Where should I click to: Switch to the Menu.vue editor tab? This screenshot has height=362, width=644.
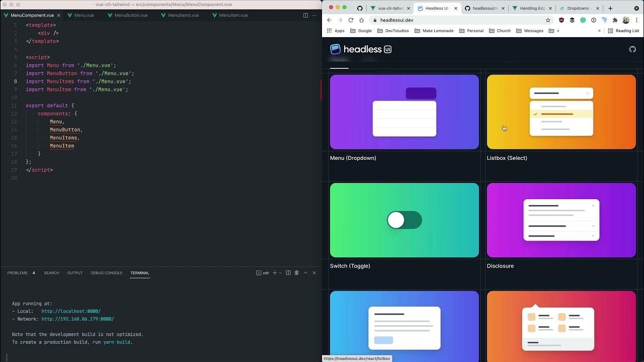(84, 15)
